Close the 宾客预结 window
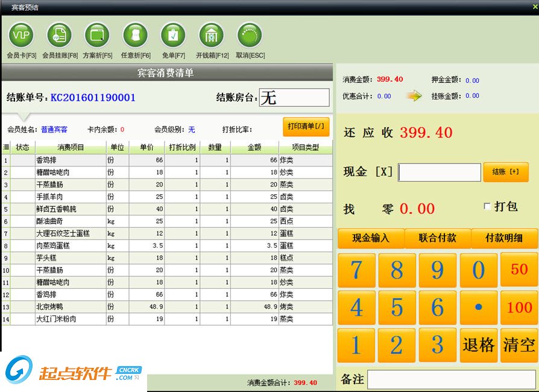539x392 pixels. point(535,7)
